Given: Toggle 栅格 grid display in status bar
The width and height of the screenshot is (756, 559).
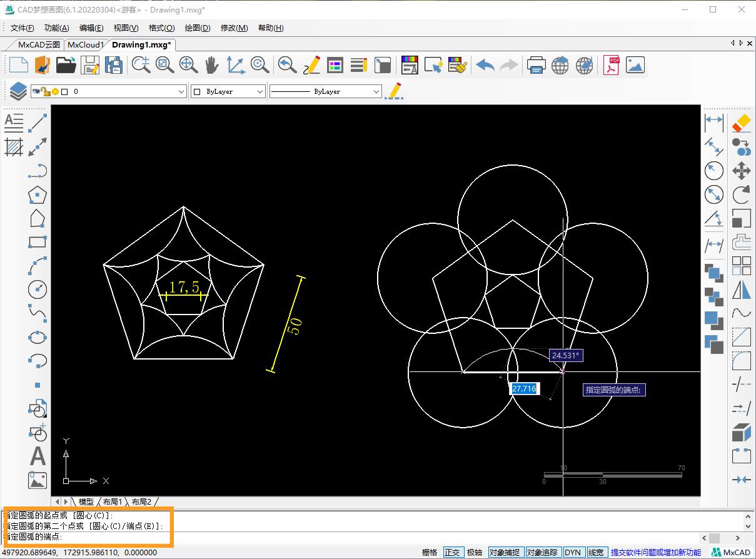Looking at the screenshot, I should tap(430, 552).
